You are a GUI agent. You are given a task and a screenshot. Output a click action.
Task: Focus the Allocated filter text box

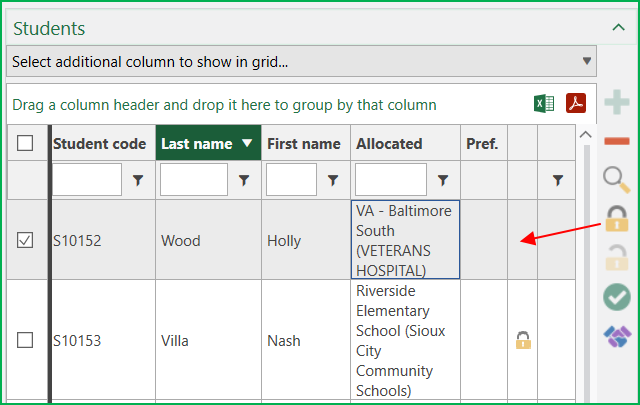tap(391, 179)
